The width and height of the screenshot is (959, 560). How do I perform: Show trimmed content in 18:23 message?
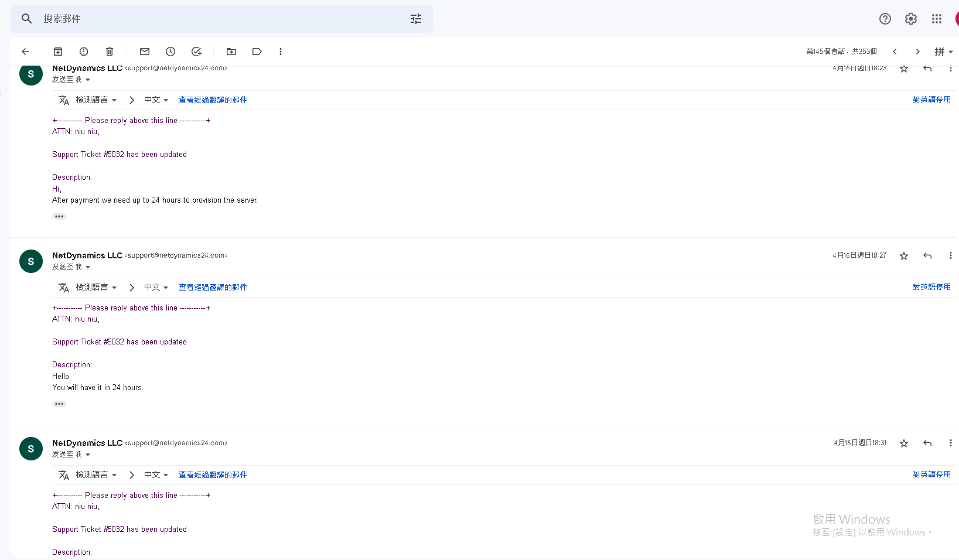(59, 217)
